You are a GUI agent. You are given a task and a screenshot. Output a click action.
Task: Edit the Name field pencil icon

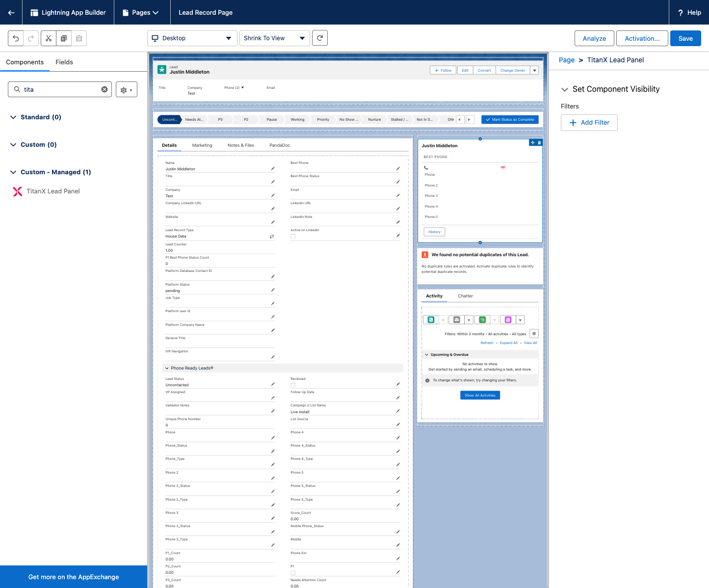273,168
